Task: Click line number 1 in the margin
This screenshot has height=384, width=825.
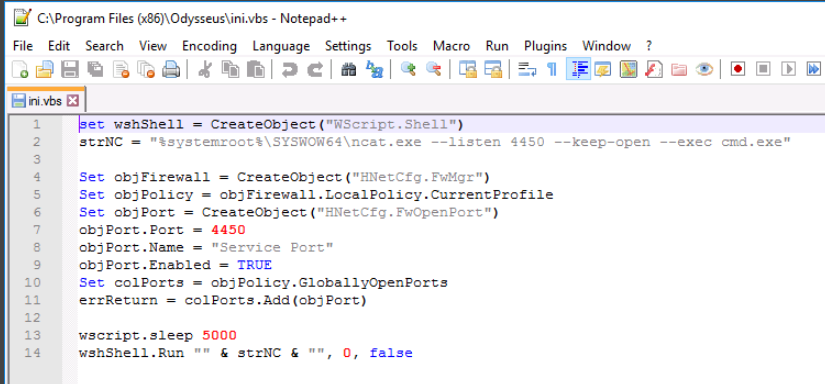Action: tap(36, 125)
